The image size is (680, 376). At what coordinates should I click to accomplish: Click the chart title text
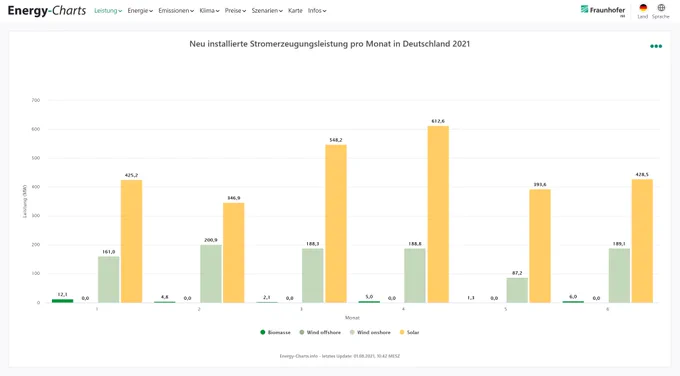pyautogui.click(x=330, y=44)
